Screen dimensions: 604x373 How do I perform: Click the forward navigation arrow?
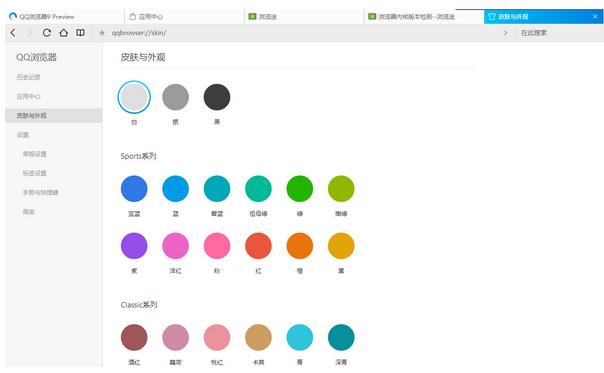pyautogui.click(x=30, y=33)
